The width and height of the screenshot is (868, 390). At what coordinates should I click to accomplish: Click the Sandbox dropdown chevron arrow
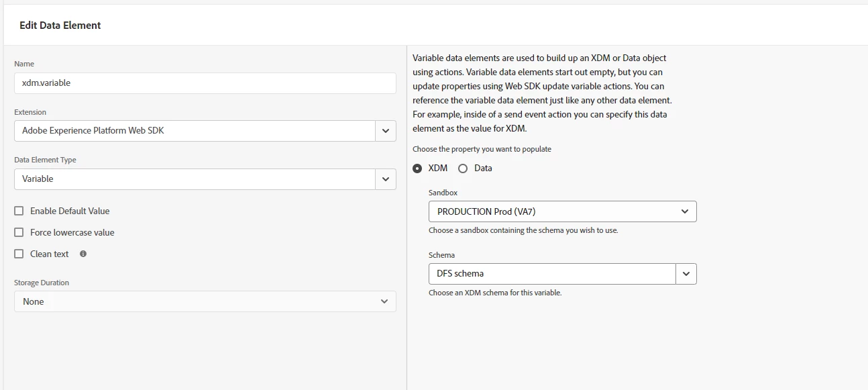(x=685, y=211)
